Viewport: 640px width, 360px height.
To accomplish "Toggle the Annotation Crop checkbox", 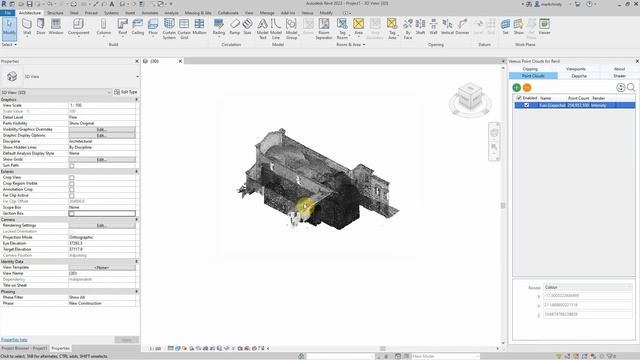I will (x=72, y=189).
